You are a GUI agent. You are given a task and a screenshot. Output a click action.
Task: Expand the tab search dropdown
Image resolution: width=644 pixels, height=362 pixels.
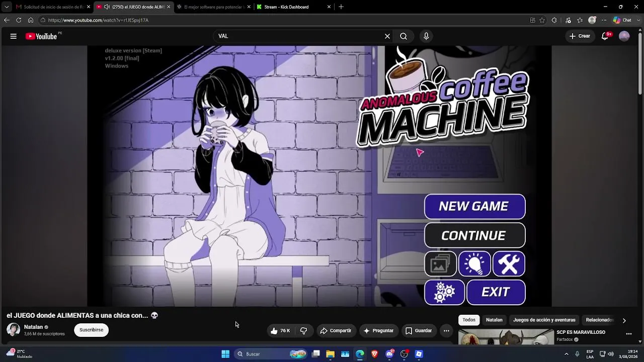[x=7, y=7]
